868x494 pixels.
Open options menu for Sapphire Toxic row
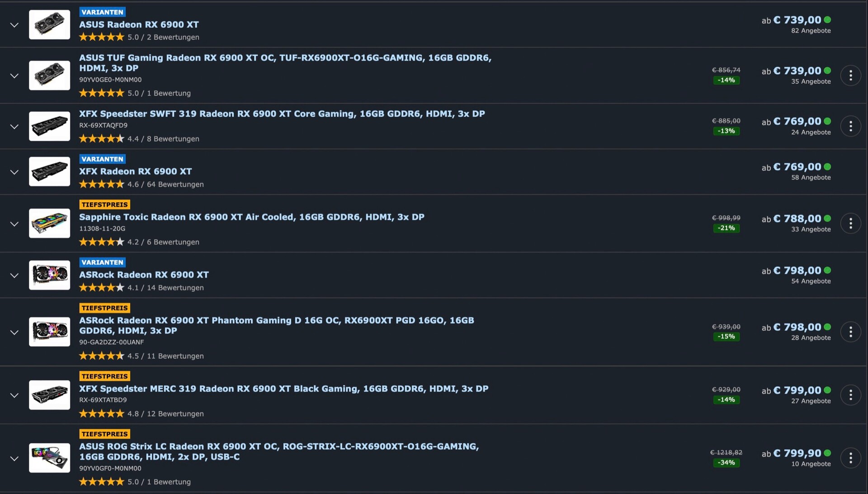(x=850, y=223)
